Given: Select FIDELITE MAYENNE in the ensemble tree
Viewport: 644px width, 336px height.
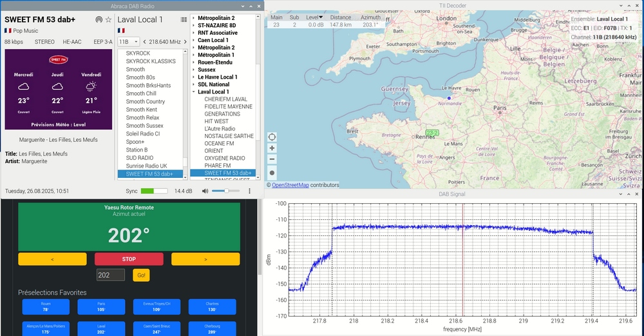Looking at the screenshot, I should tap(229, 106).
